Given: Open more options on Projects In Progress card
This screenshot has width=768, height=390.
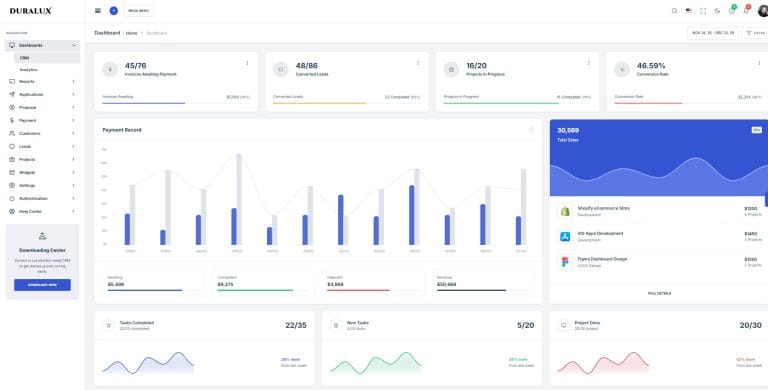Looking at the screenshot, I should point(588,63).
